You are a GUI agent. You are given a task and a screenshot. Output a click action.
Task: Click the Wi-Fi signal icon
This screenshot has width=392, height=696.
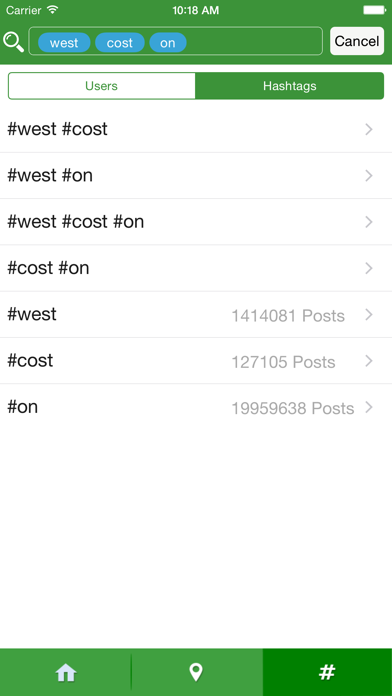(53, 10)
